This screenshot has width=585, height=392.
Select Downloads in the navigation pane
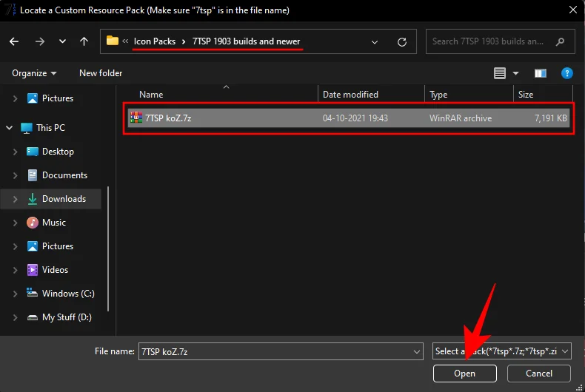(64, 199)
